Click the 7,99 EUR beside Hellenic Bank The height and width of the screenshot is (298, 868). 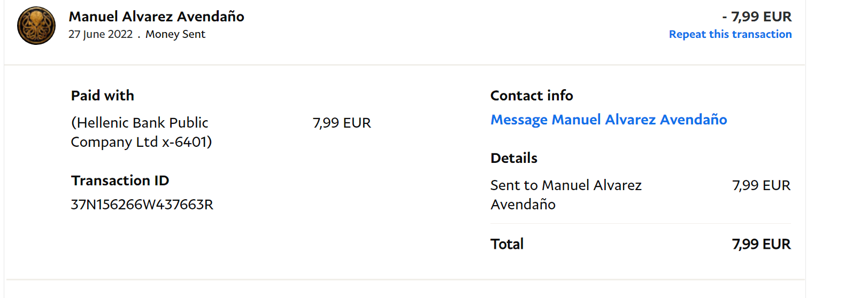[x=342, y=123]
